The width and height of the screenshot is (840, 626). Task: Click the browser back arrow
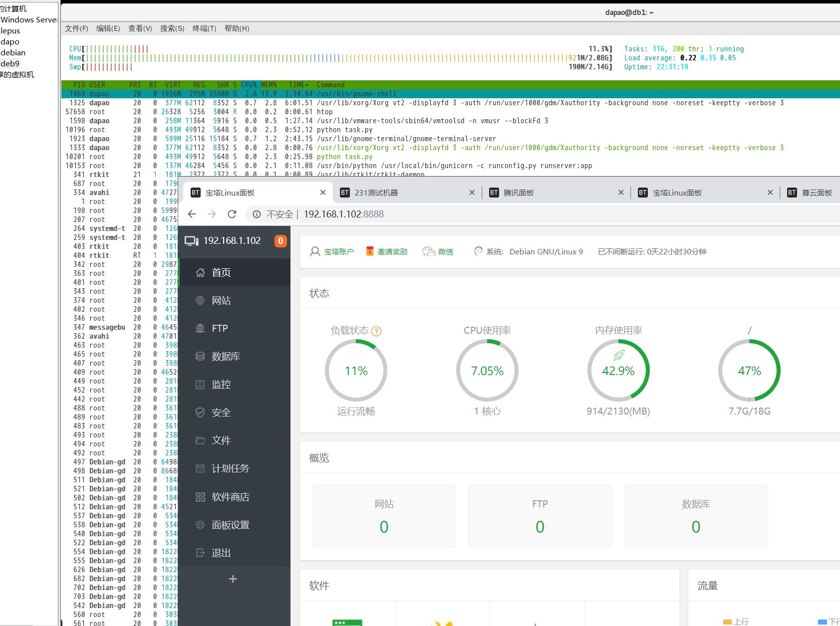pos(192,214)
